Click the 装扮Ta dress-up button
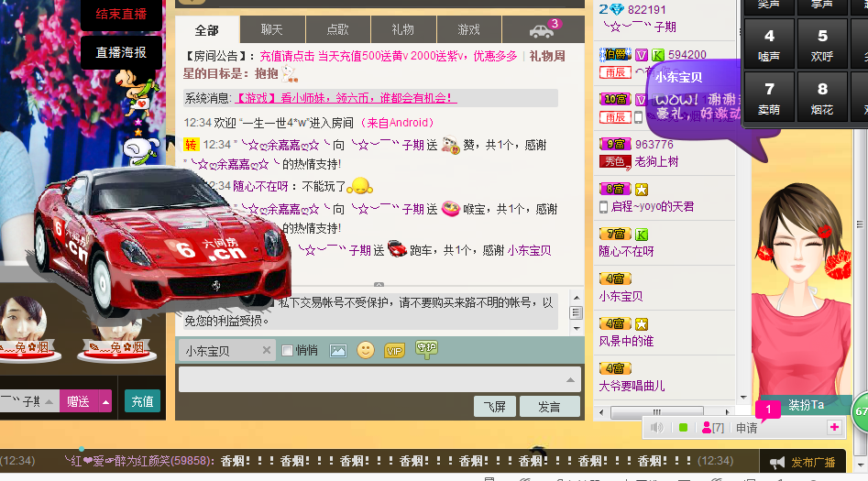This screenshot has width=868, height=481. pyautogui.click(x=806, y=405)
